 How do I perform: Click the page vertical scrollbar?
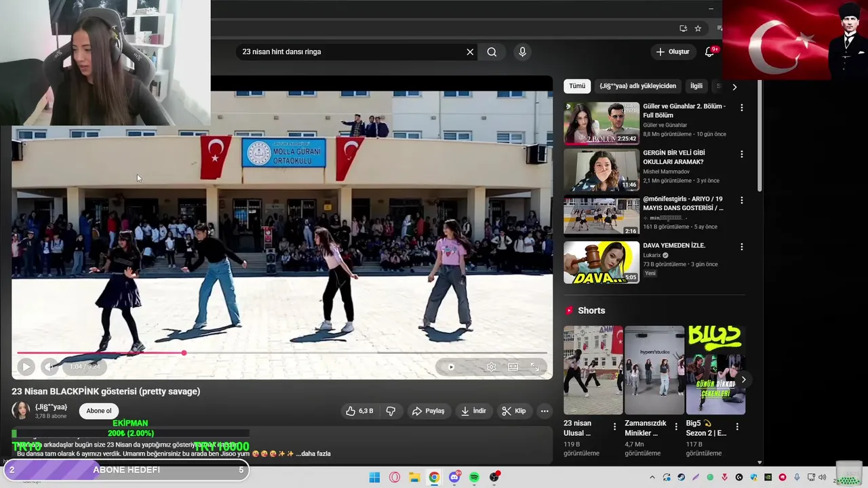pyautogui.click(x=759, y=136)
